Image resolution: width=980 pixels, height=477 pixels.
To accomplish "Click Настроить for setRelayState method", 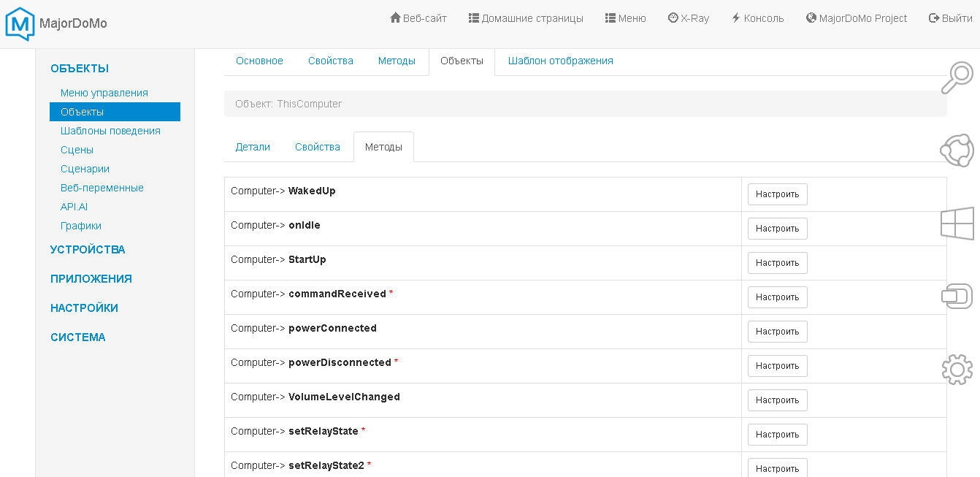I will pos(778,435).
